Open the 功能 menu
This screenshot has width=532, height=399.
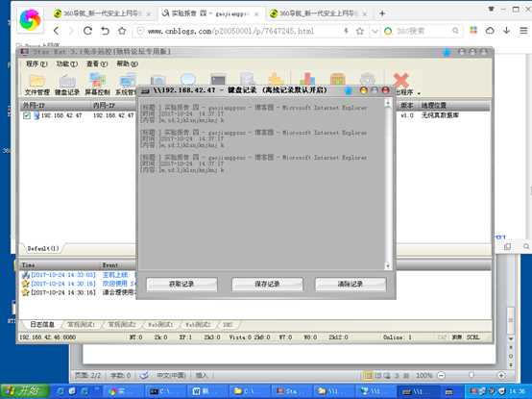67,63
